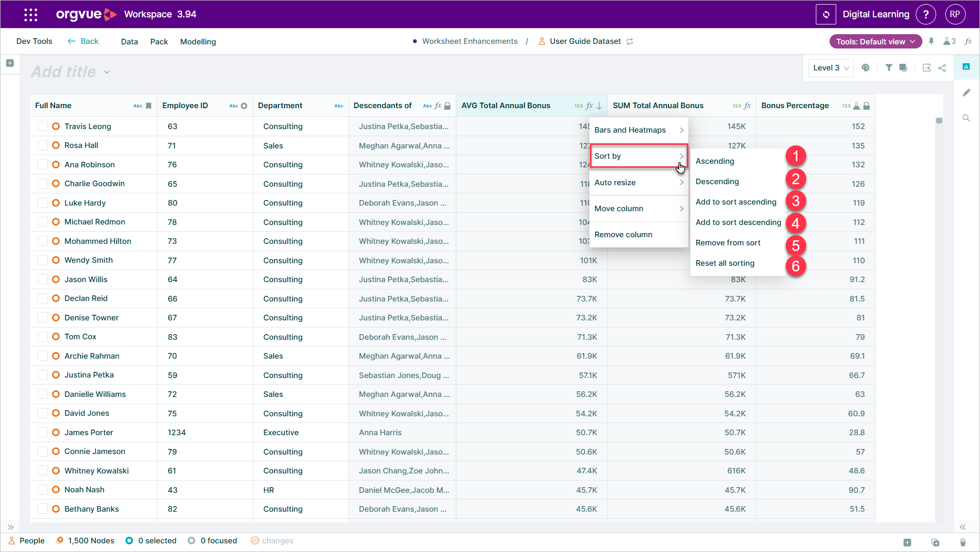
Task: Open the Data tab
Action: pos(130,42)
